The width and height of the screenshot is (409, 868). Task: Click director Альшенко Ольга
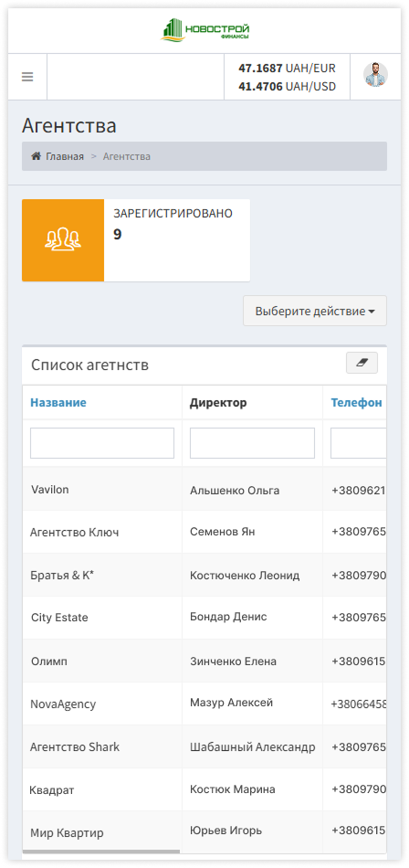pos(235,491)
